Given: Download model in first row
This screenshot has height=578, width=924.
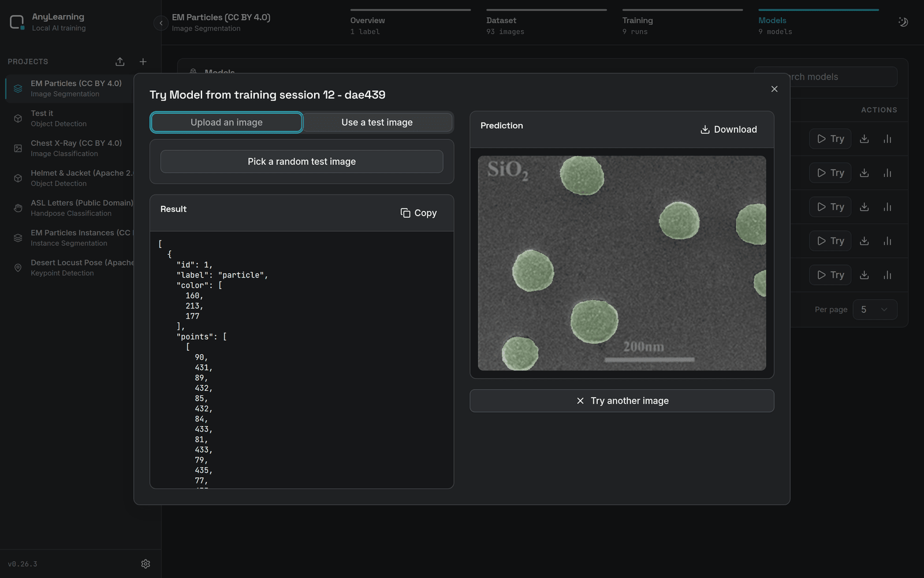Looking at the screenshot, I should pos(865,139).
